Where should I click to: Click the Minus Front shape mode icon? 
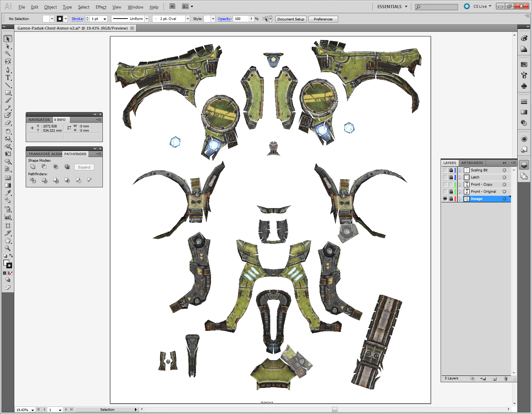tap(44, 167)
